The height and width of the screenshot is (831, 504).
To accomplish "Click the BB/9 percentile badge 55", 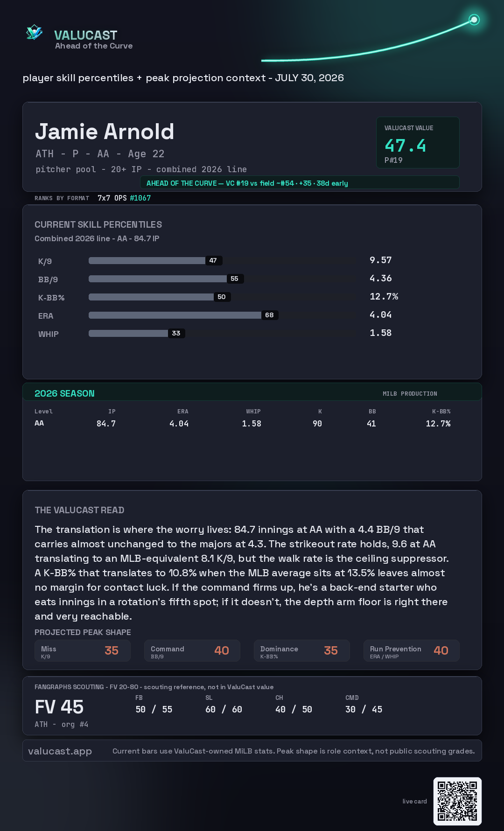I will (x=235, y=279).
